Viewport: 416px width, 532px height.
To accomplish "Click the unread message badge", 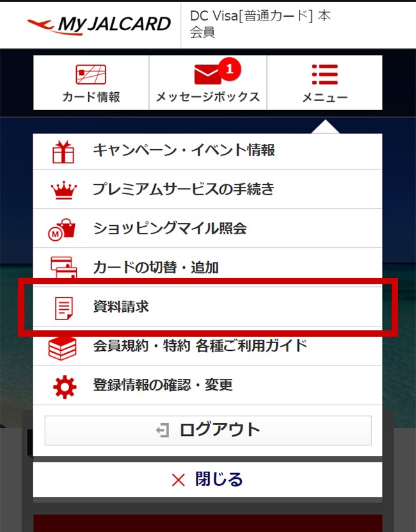I will [x=230, y=69].
